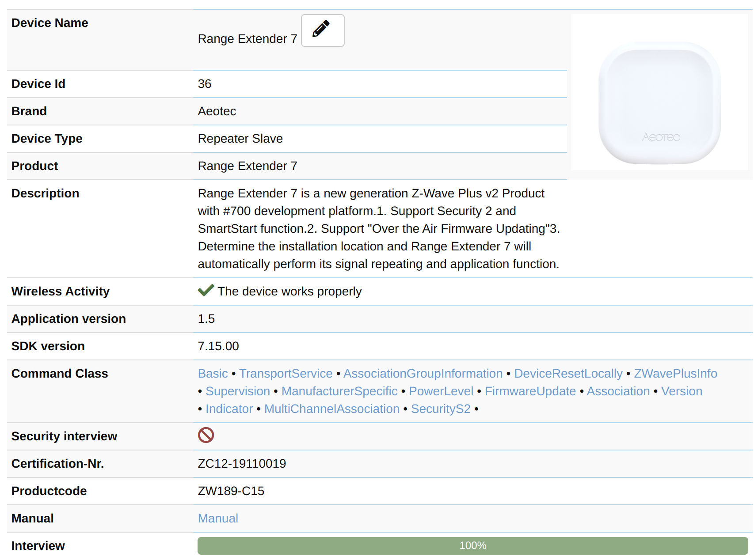This screenshot has width=754, height=560.
Task: Select the FirmwareUpdate command class
Action: (x=530, y=391)
